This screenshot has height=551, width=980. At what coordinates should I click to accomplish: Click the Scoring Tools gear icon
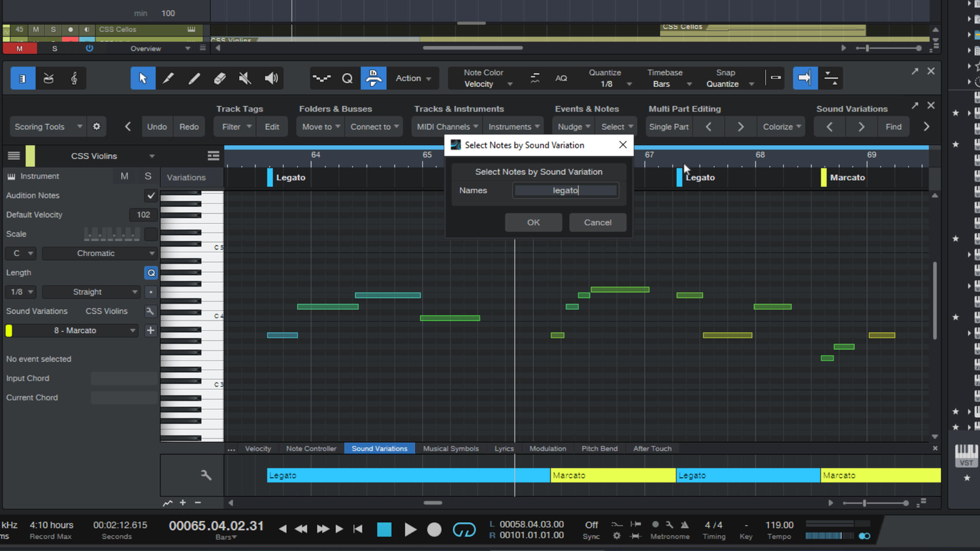point(96,126)
